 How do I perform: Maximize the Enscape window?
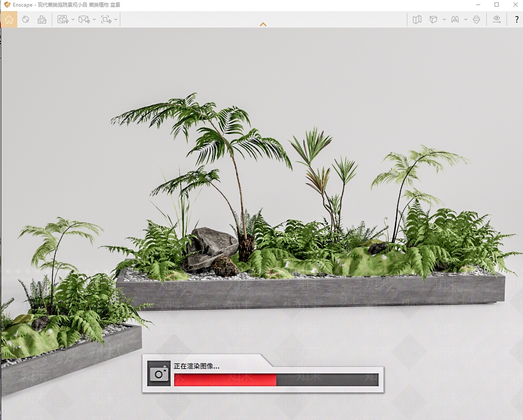point(497,5)
